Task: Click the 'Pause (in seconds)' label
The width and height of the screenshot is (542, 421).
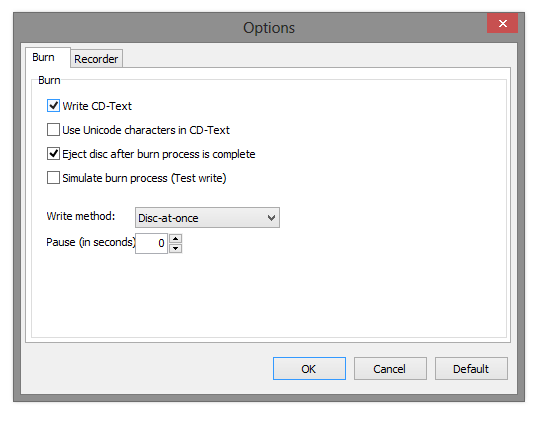Action: (x=91, y=242)
